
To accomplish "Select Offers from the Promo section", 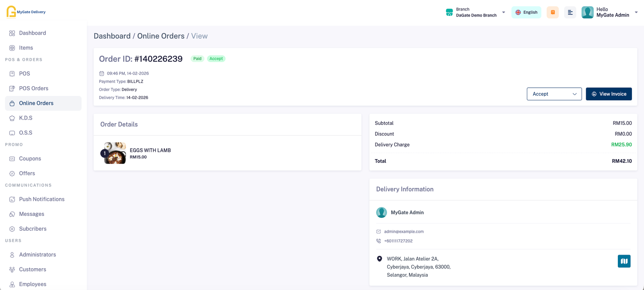I will point(27,173).
